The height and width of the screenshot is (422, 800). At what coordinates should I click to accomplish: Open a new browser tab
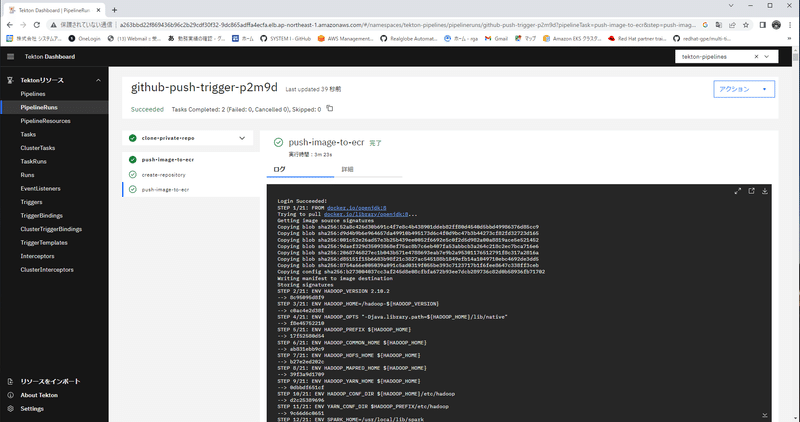point(114,10)
